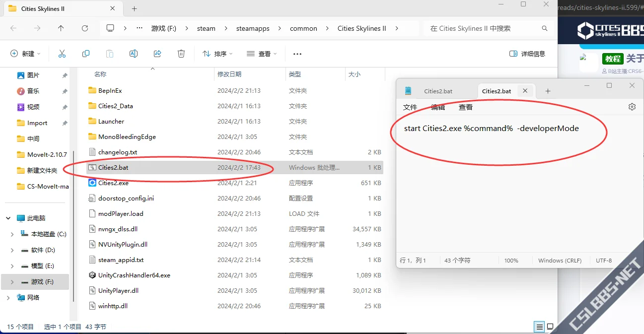The height and width of the screenshot is (334, 644).
Task: Sort files by Name column header
Action: [x=100, y=74]
